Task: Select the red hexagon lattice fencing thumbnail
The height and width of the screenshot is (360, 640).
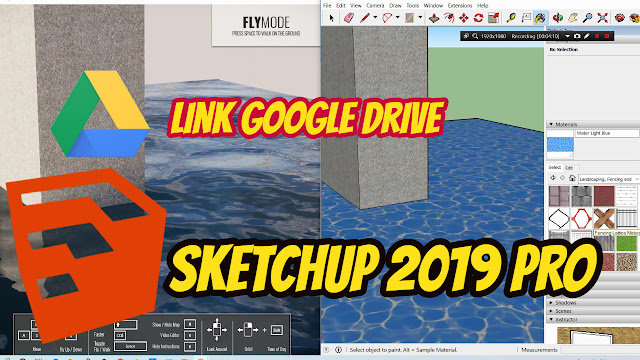Action: click(581, 219)
